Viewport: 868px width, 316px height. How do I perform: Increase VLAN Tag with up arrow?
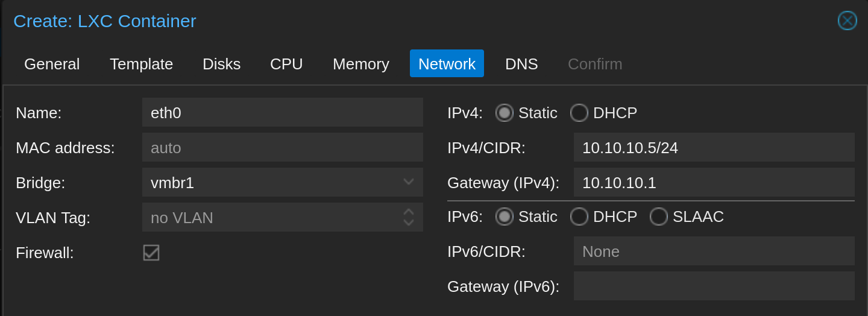(x=409, y=212)
